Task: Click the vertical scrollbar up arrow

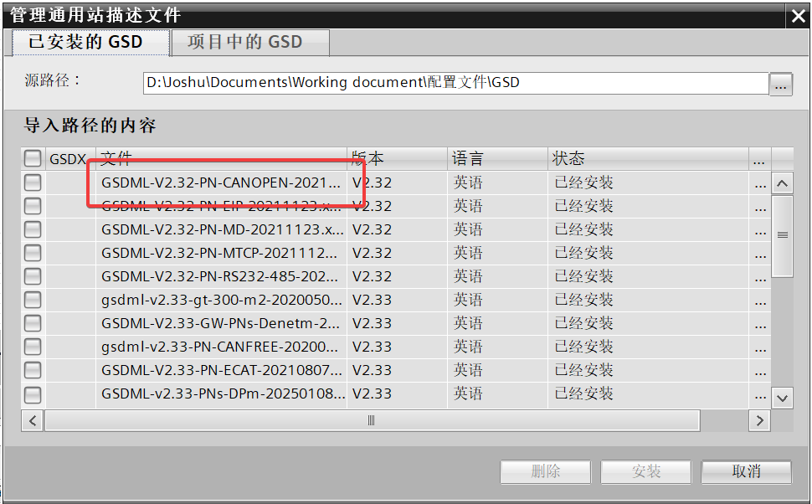Action: coord(782,183)
